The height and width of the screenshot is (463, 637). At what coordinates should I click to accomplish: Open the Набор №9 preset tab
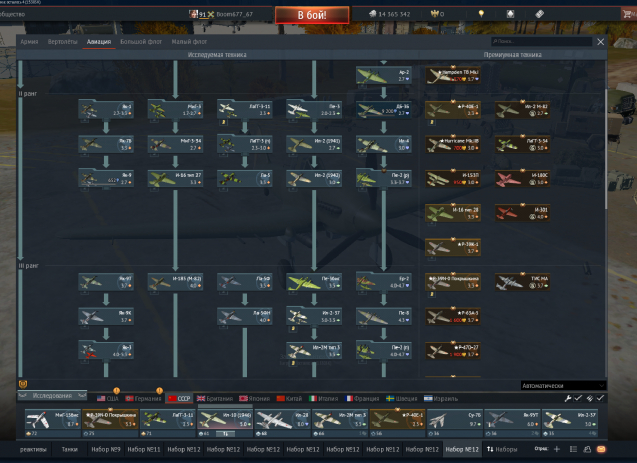coord(106,450)
